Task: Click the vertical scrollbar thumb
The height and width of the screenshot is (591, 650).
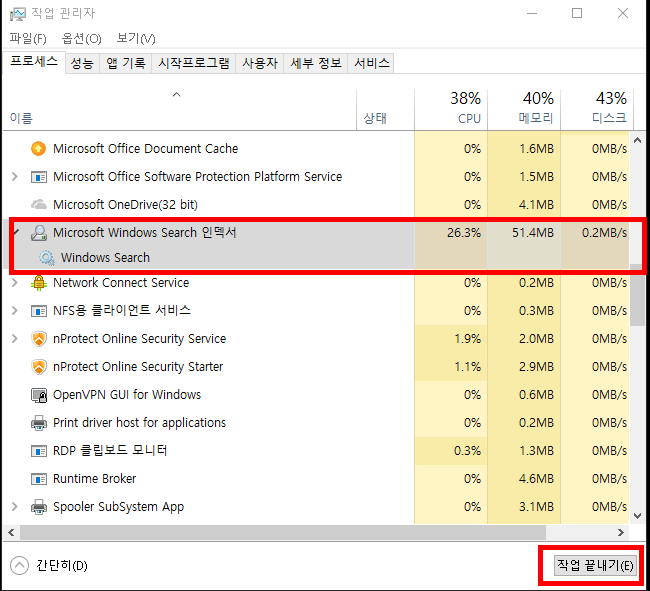Action: (x=638, y=295)
